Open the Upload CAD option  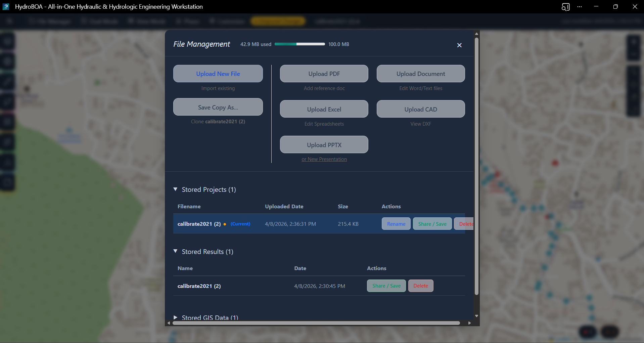point(420,109)
